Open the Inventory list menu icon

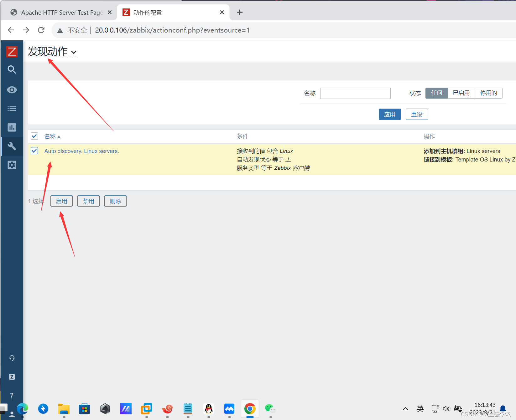click(12, 109)
